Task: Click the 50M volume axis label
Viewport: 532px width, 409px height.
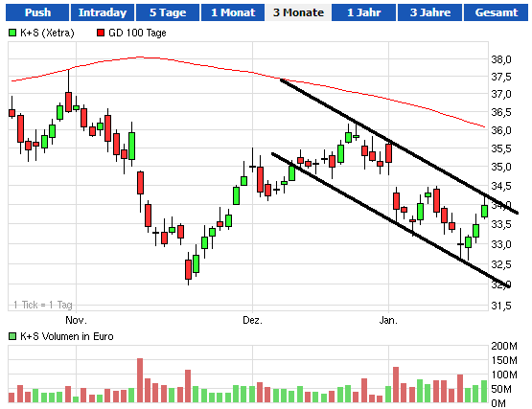Action: click(501, 389)
